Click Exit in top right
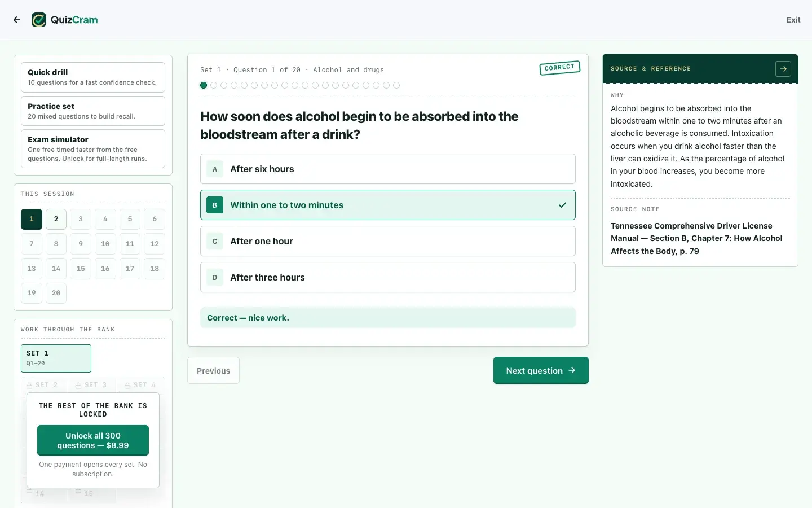The height and width of the screenshot is (508, 812). click(793, 20)
